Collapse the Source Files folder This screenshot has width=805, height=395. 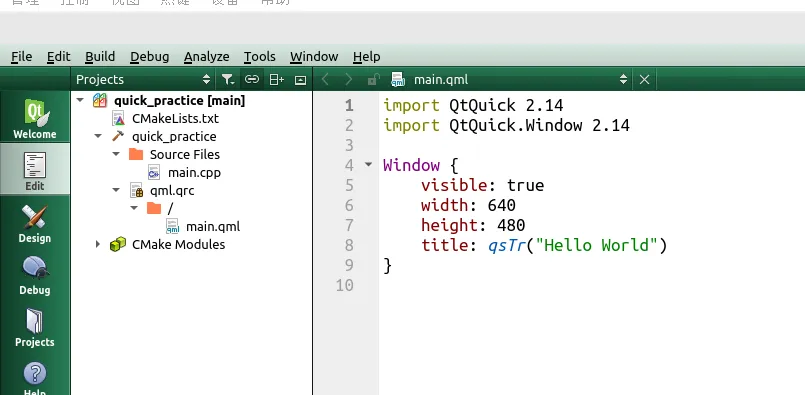coord(116,154)
